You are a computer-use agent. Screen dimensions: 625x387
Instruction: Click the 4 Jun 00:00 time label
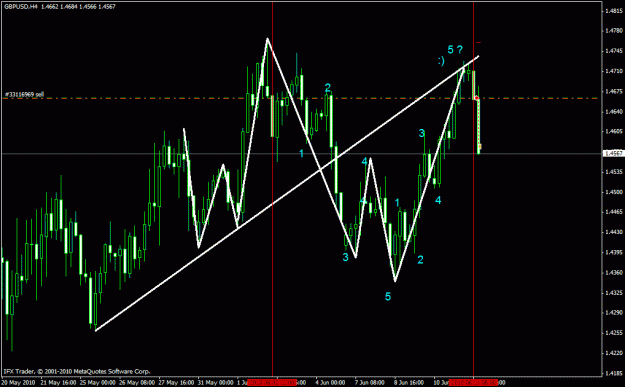pyautogui.click(x=330, y=383)
